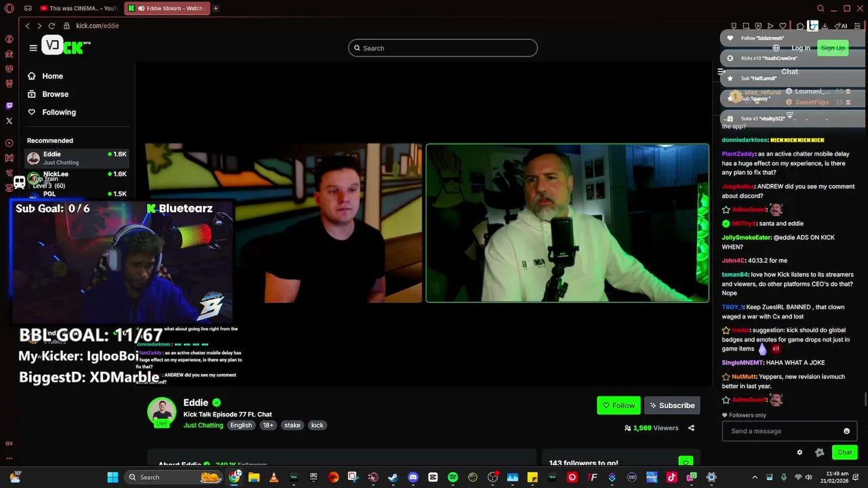Show hidden system tray icons

click(x=755, y=477)
